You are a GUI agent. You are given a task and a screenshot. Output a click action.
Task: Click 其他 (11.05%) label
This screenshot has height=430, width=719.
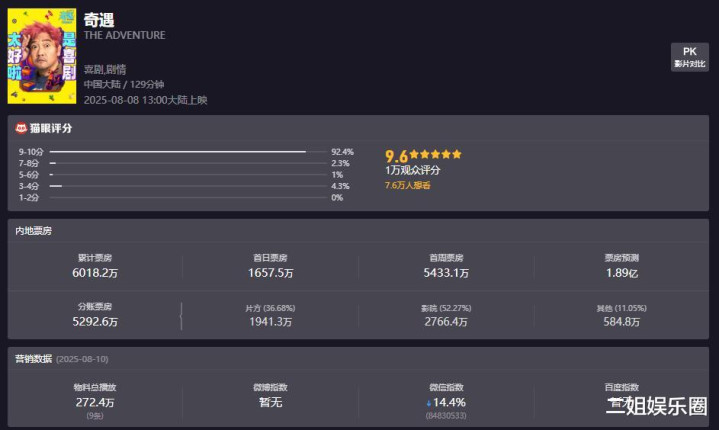[x=622, y=308]
